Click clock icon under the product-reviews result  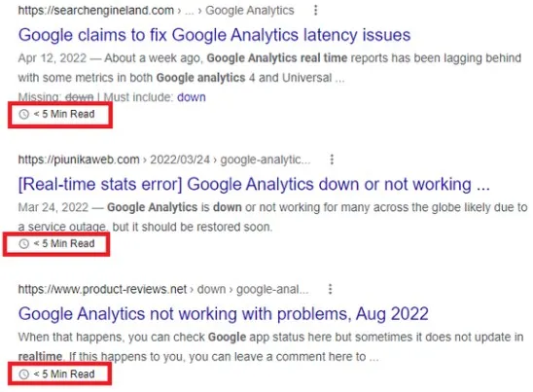click(x=23, y=374)
